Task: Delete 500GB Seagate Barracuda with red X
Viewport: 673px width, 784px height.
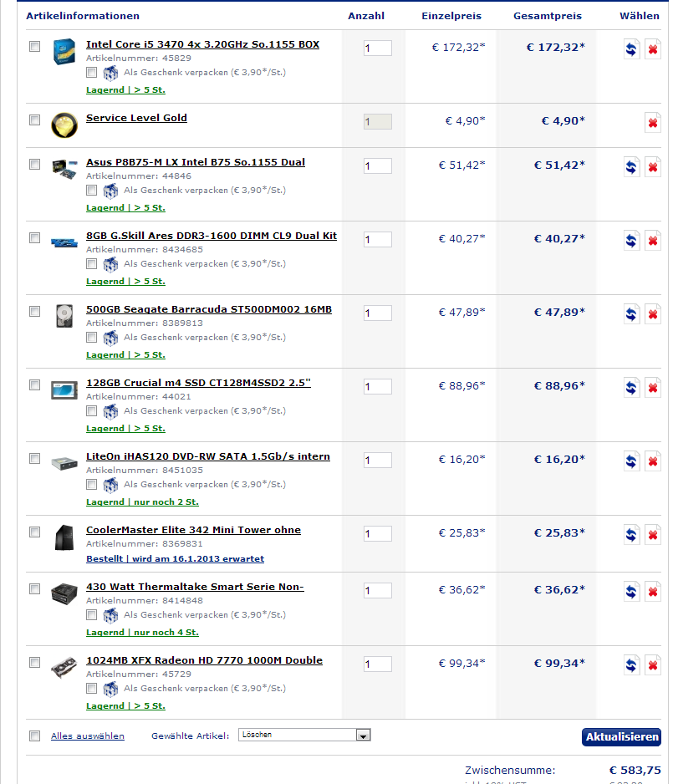Action: [x=652, y=314]
